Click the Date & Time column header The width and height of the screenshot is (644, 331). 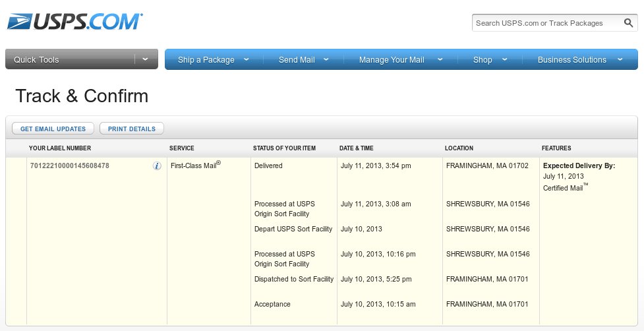point(357,148)
